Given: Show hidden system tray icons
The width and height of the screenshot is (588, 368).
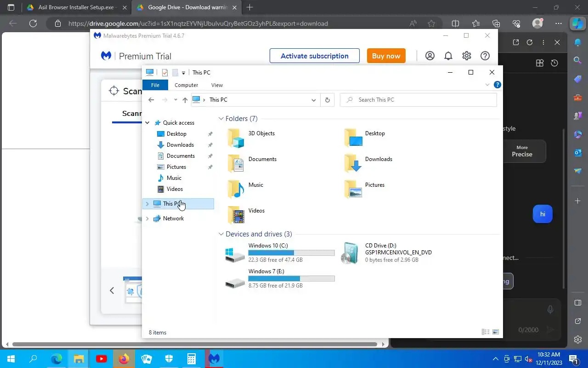Looking at the screenshot, I should pos(495,359).
